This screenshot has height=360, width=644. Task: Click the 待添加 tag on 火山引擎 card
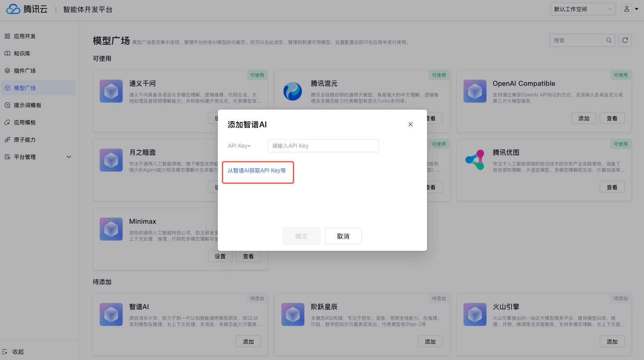coord(621,298)
